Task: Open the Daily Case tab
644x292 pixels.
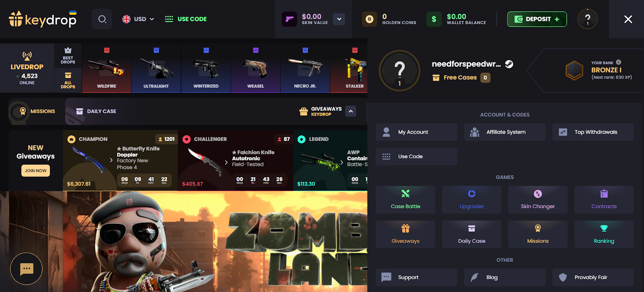Action: (96, 111)
